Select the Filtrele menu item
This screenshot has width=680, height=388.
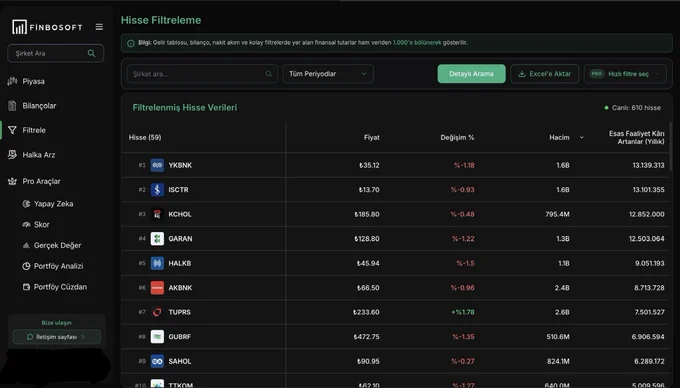click(34, 130)
